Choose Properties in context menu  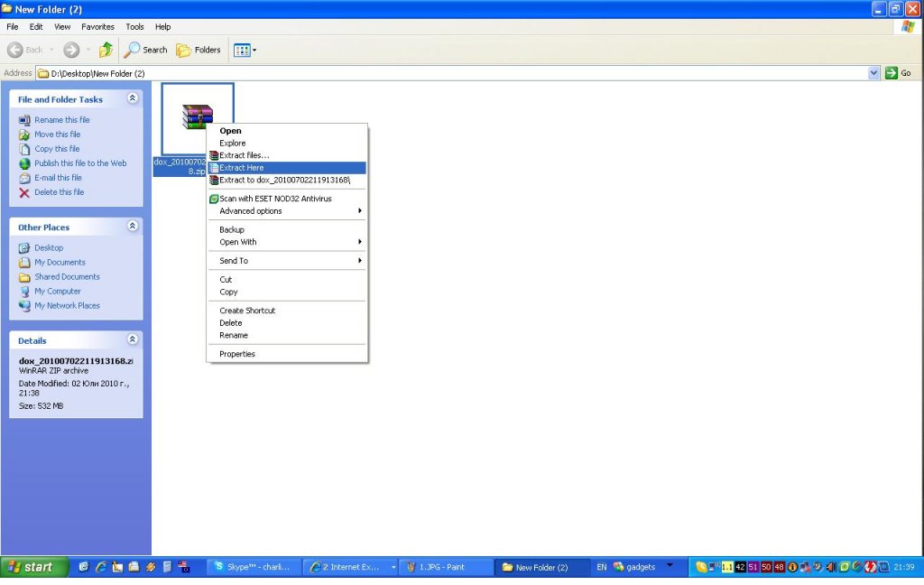287,355
